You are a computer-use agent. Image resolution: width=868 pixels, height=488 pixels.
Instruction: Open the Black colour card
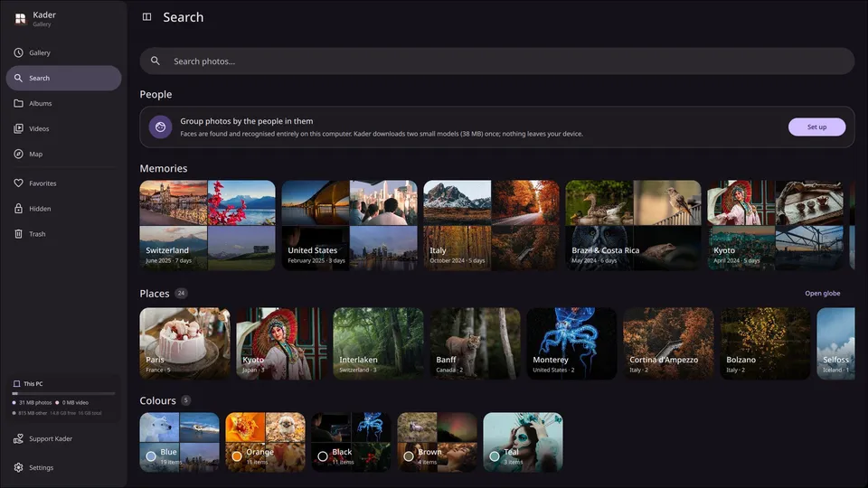pyautogui.click(x=351, y=442)
